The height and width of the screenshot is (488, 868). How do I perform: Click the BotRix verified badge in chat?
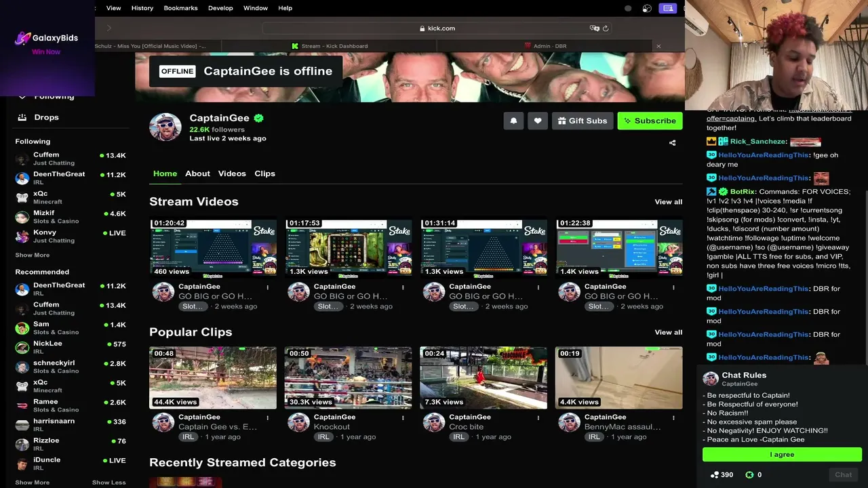(723, 192)
